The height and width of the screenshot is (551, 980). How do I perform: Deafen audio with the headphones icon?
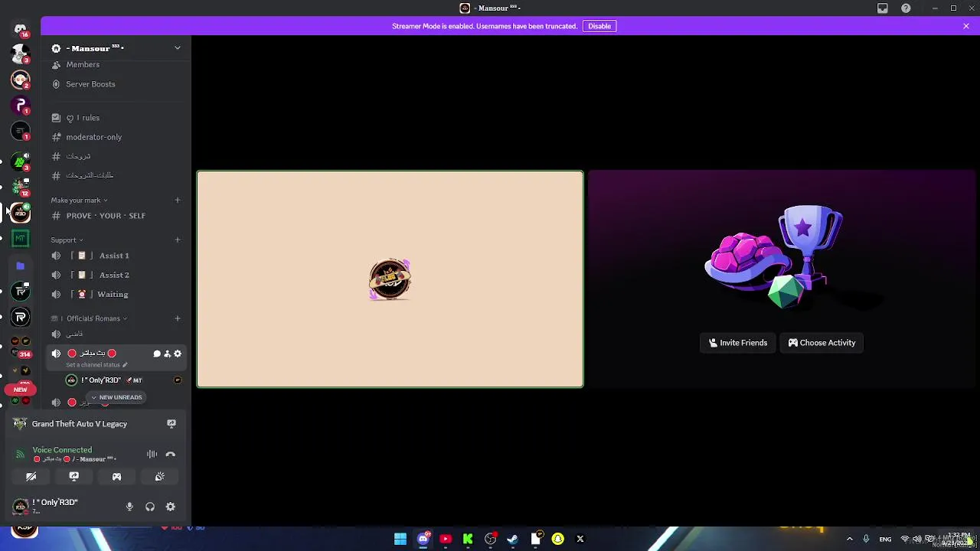[x=150, y=507]
